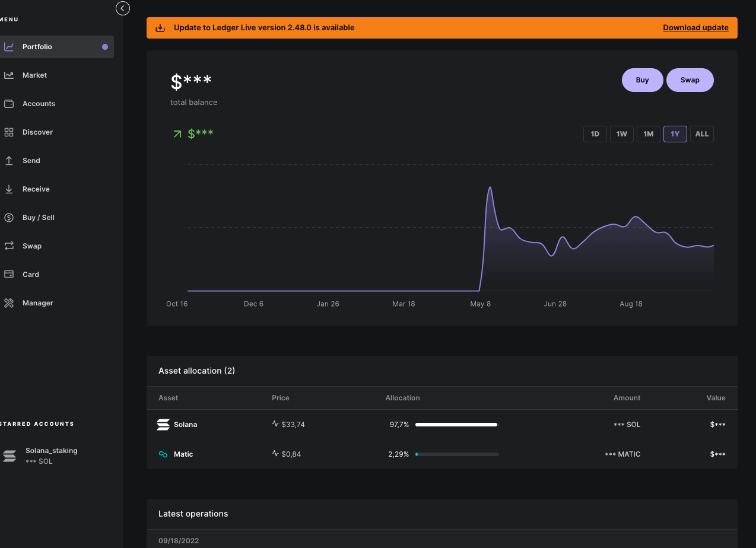Collapse the sidebar with the arrow icon

click(123, 8)
